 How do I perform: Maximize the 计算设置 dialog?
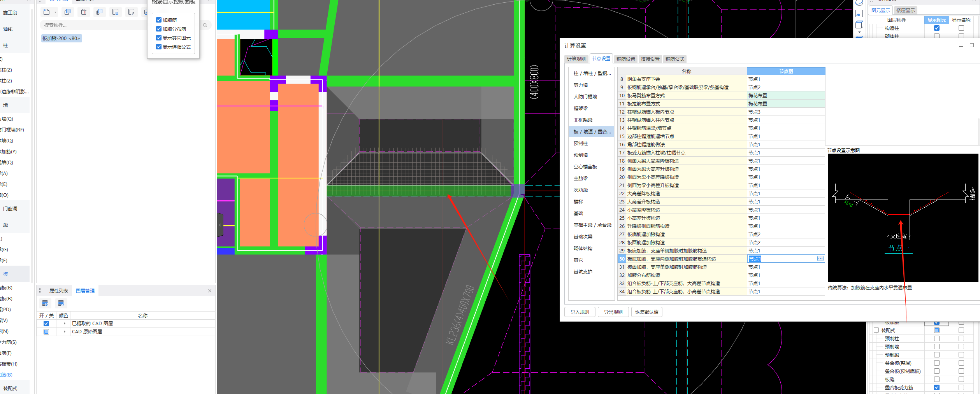972,45
